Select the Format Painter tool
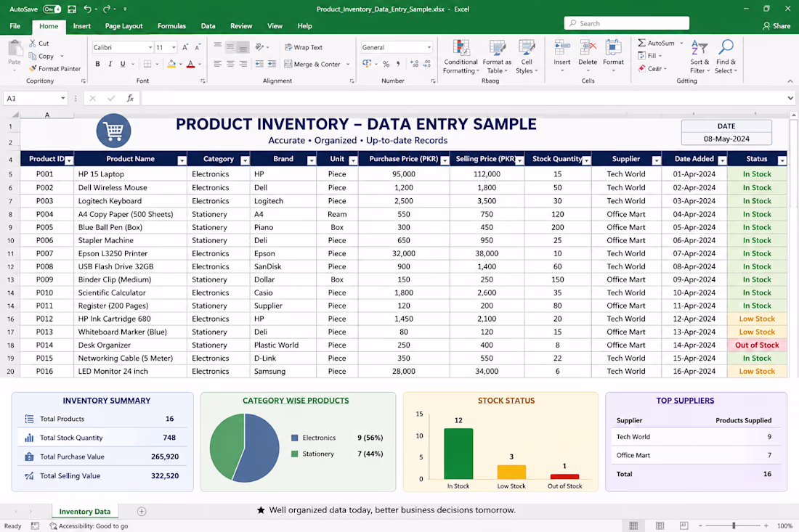Viewport: 799px width, 532px height. click(x=54, y=68)
